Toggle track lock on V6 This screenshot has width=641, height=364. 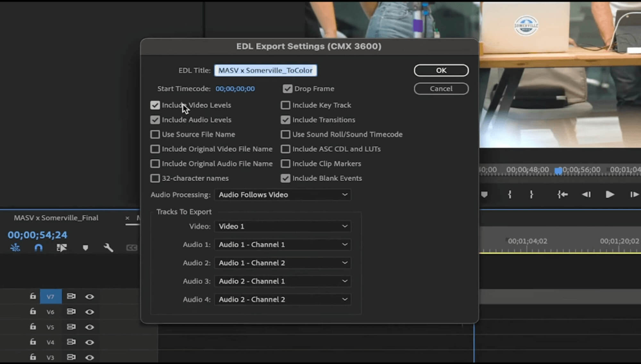click(33, 311)
